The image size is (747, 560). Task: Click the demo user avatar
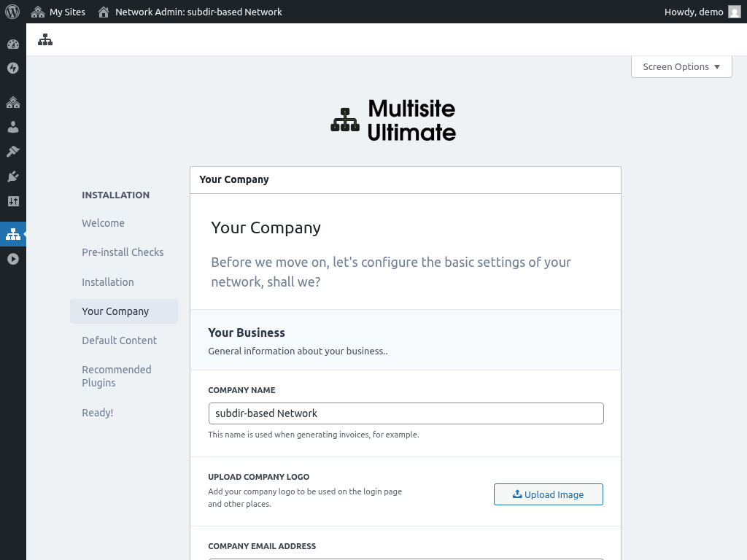[734, 12]
